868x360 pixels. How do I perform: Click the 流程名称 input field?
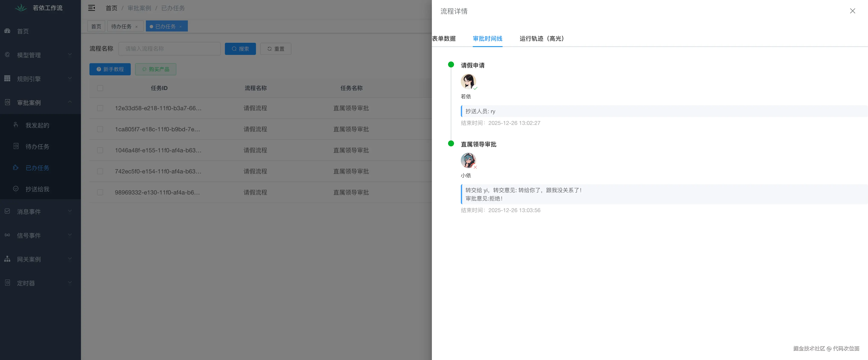(169, 49)
